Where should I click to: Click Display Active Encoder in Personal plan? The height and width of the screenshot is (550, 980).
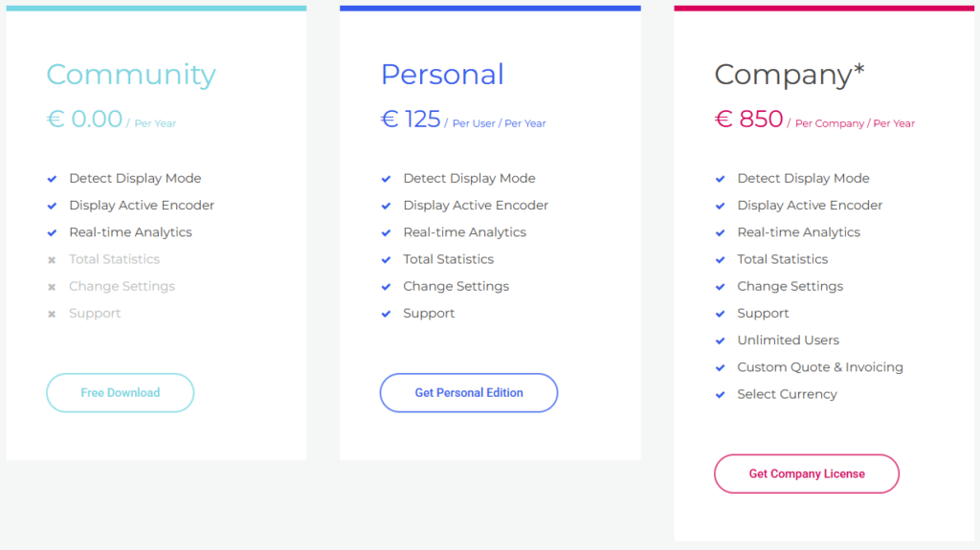tap(476, 206)
